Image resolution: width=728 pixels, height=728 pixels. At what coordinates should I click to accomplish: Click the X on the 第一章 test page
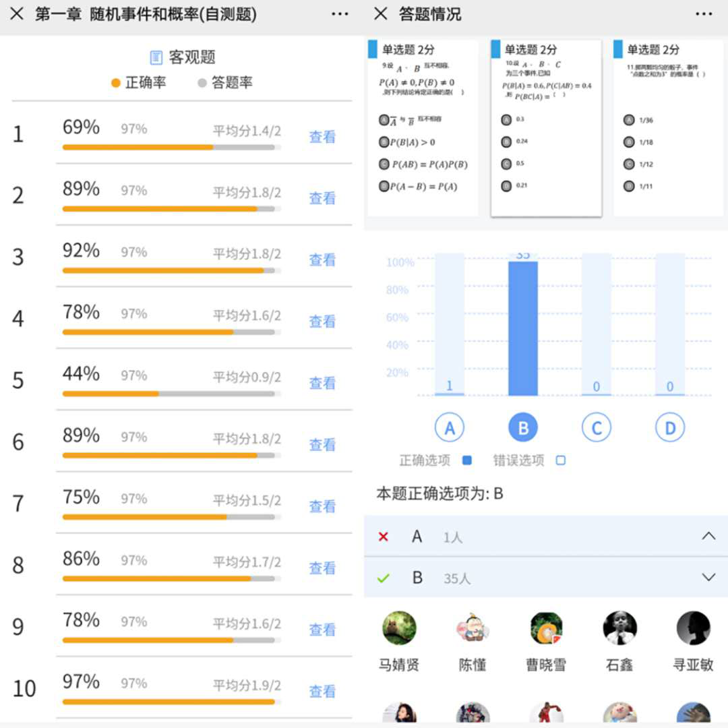pyautogui.click(x=17, y=13)
